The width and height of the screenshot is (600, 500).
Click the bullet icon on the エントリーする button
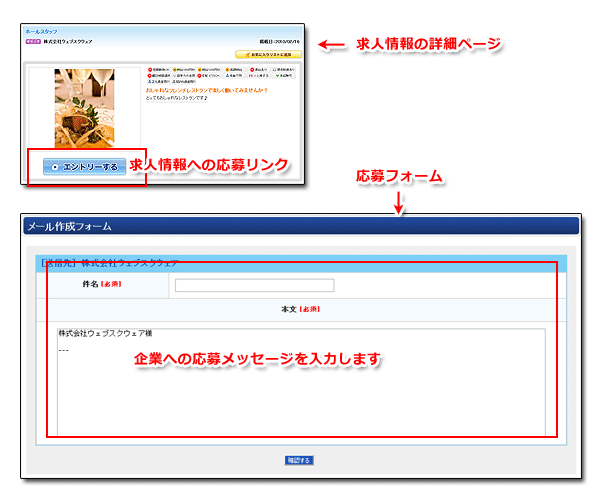click(55, 167)
